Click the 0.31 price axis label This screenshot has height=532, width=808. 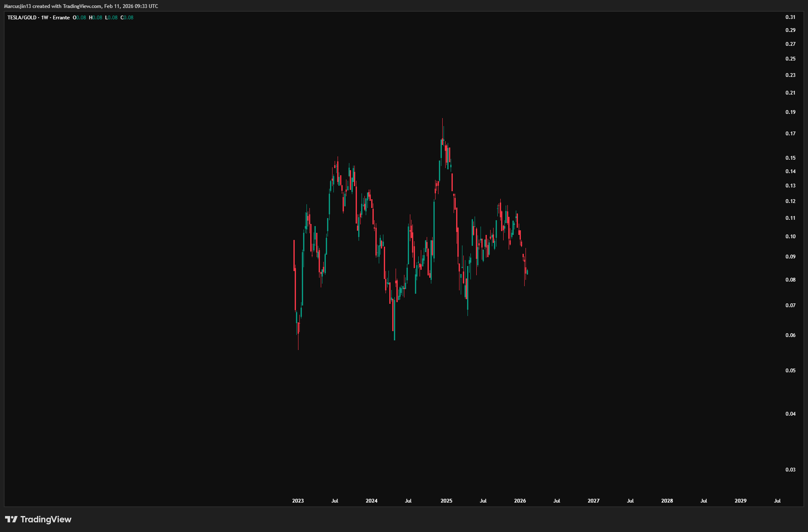point(790,17)
